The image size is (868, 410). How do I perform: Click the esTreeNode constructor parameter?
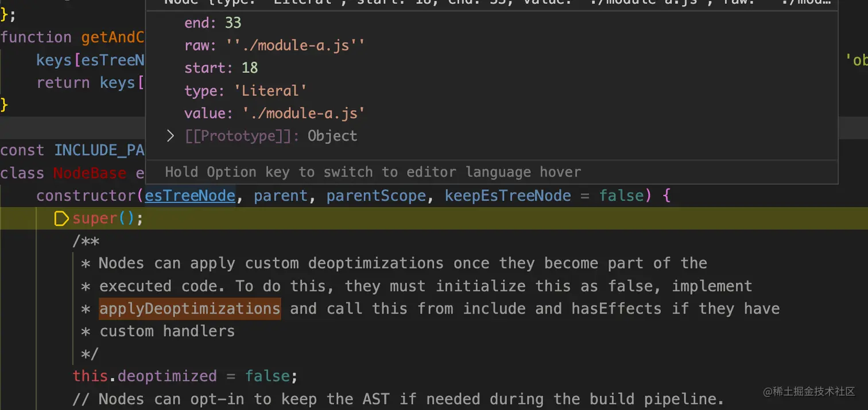click(190, 196)
